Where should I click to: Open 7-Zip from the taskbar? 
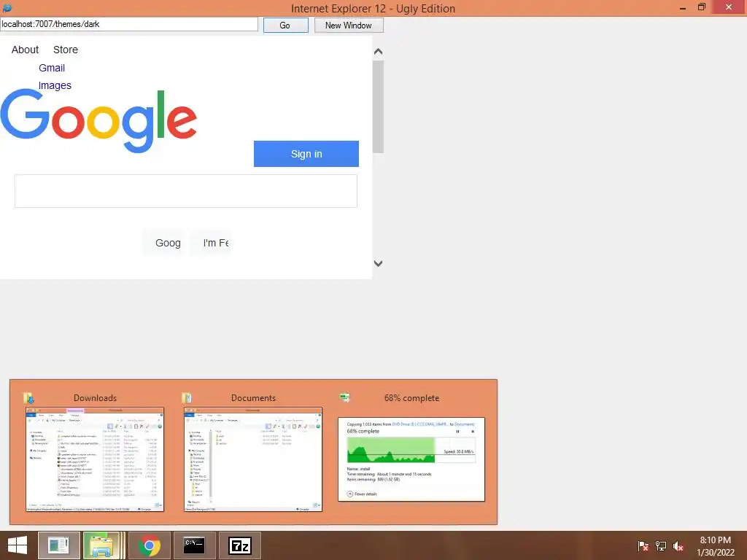(x=239, y=545)
